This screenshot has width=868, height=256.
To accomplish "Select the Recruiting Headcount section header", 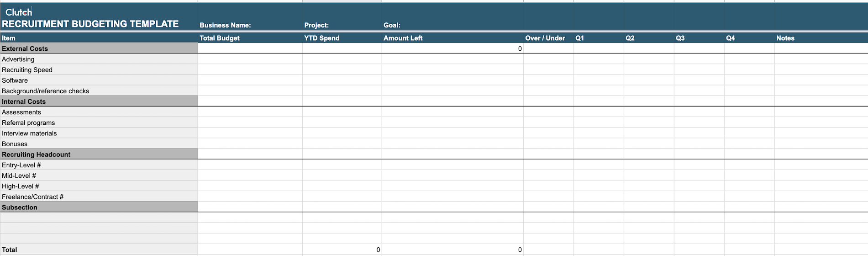I will pos(36,155).
